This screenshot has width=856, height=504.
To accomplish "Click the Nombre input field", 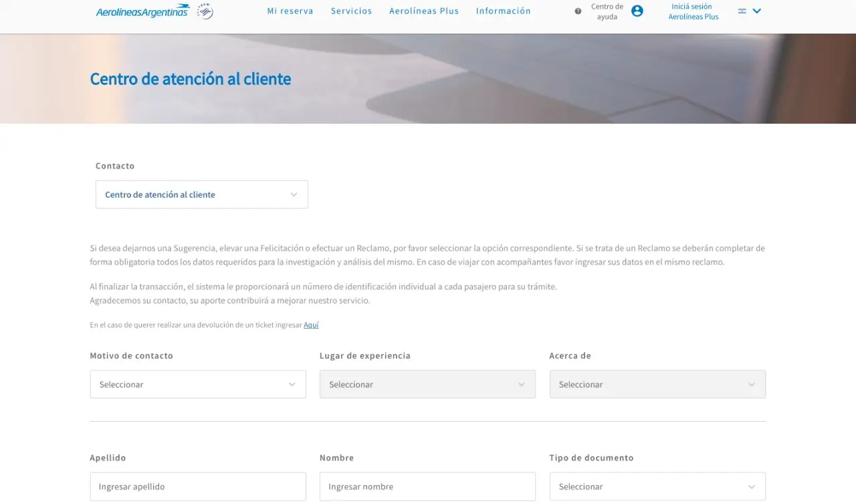I will coord(427,487).
